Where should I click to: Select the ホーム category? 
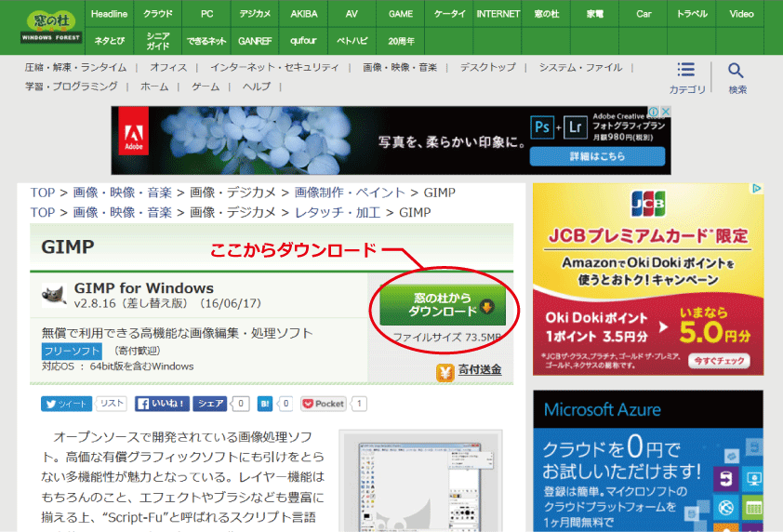[154, 86]
